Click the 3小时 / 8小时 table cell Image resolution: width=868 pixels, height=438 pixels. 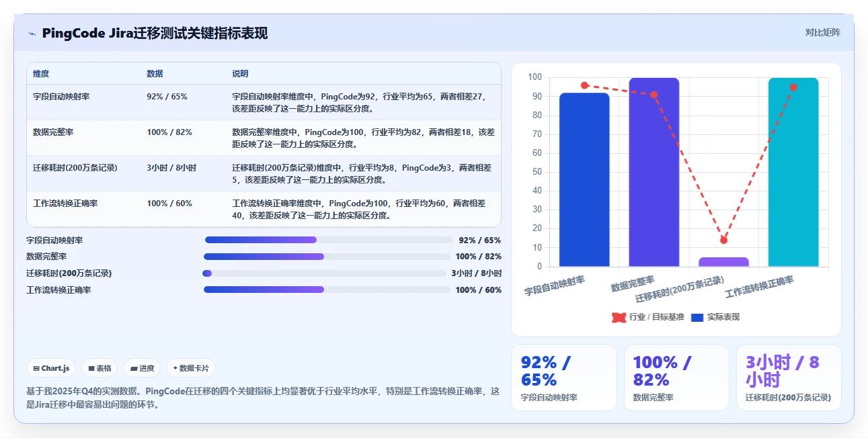coord(171,168)
